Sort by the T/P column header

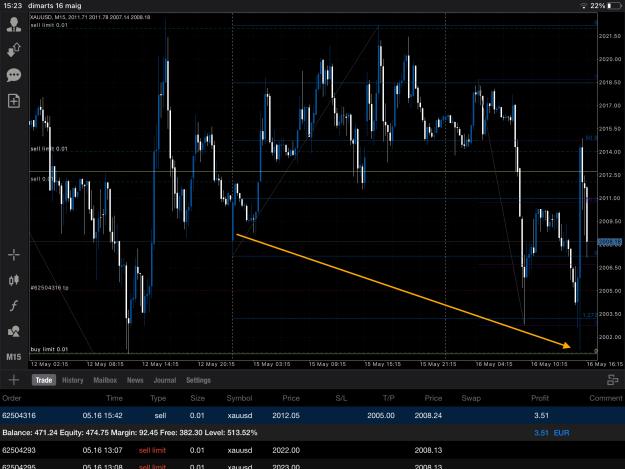pyautogui.click(x=388, y=398)
